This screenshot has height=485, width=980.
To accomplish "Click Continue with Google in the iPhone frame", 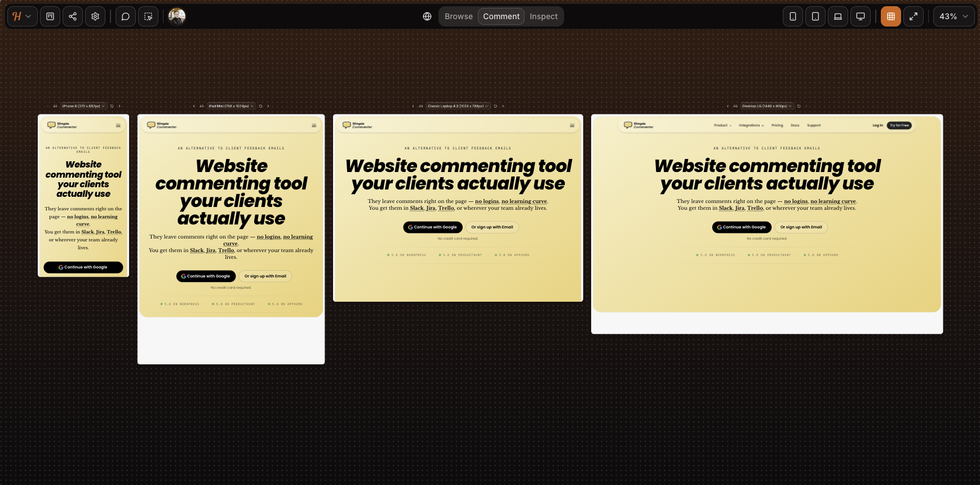I will [x=83, y=267].
